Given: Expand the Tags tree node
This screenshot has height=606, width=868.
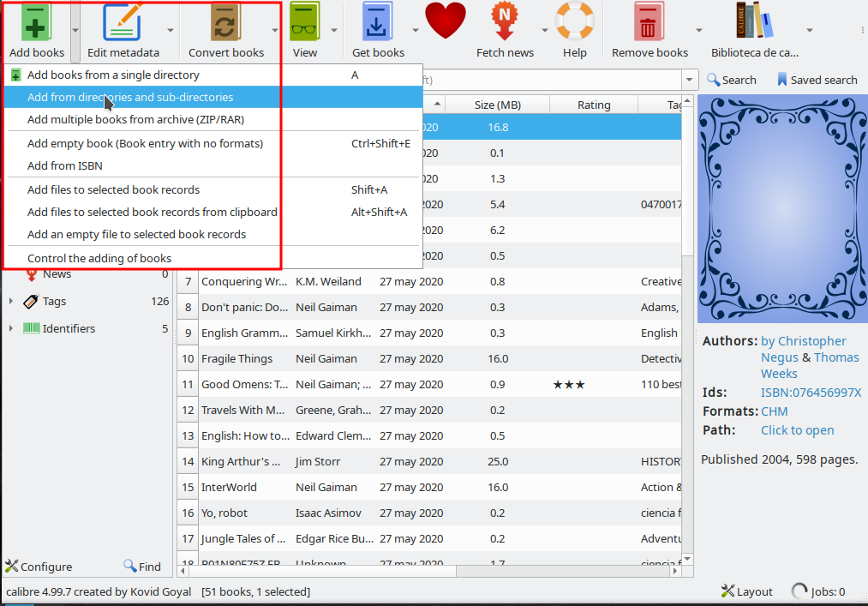Looking at the screenshot, I should (11, 301).
